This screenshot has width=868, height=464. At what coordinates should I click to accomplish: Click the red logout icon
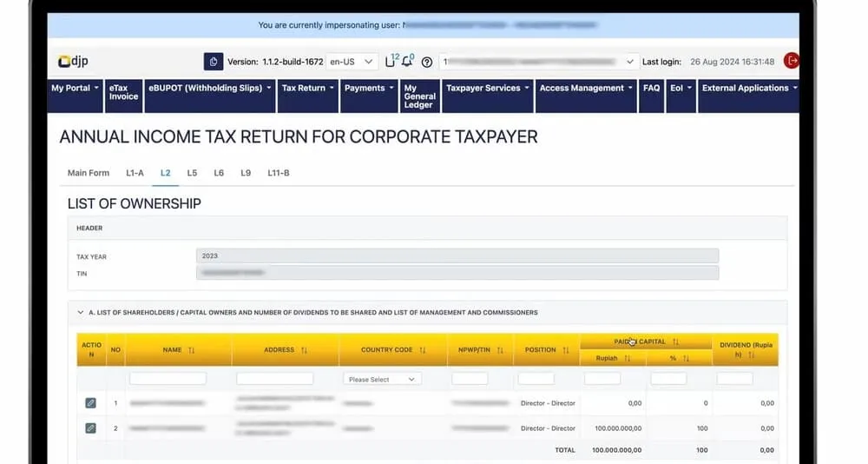pyautogui.click(x=792, y=61)
